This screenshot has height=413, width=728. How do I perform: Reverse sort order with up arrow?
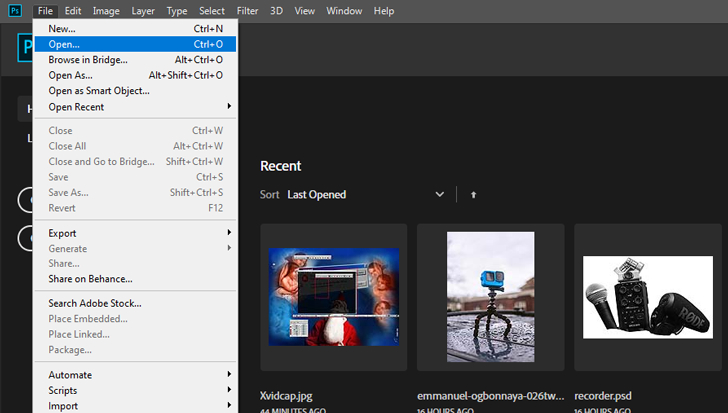coord(473,195)
